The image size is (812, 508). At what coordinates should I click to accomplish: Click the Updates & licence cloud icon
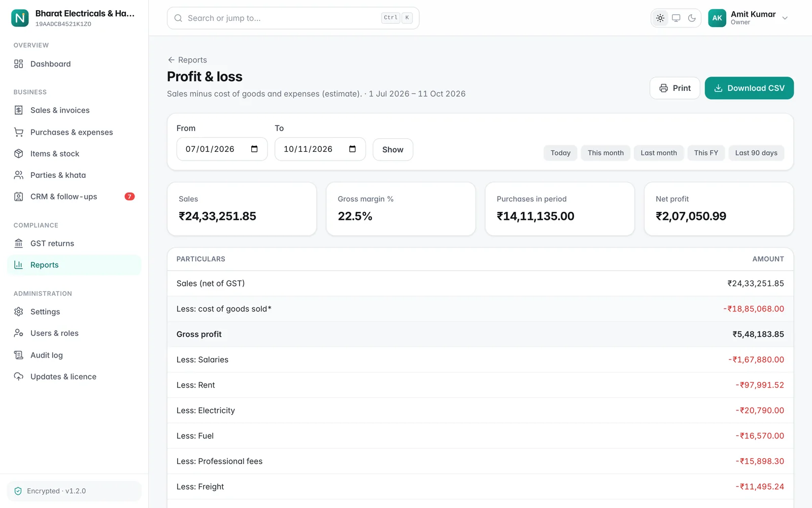[x=19, y=376]
